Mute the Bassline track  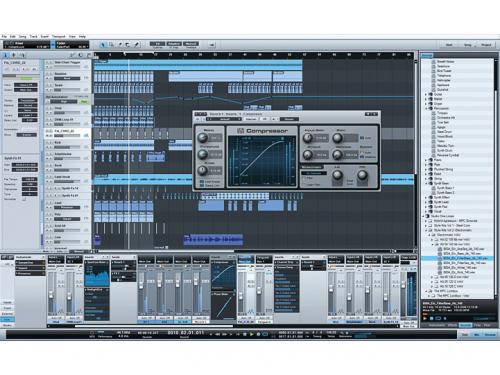(47, 74)
